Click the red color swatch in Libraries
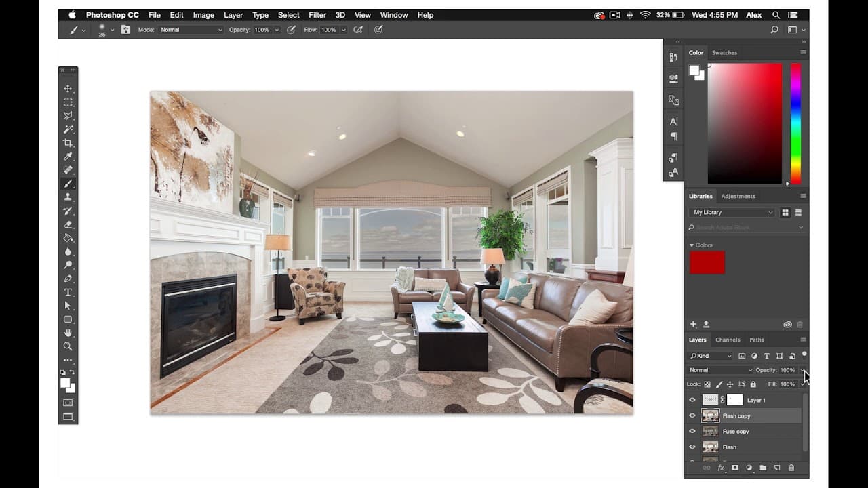Image resolution: width=868 pixels, height=488 pixels. pos(707,262)
